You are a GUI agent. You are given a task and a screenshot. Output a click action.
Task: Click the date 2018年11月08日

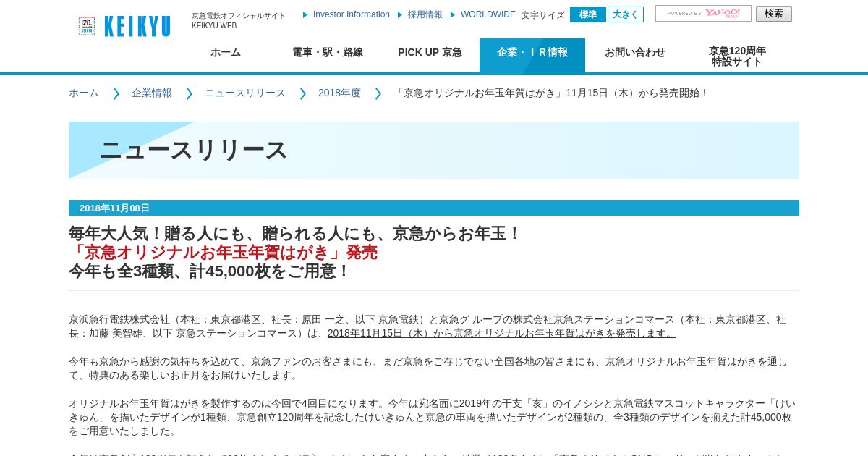pos(114,208)
